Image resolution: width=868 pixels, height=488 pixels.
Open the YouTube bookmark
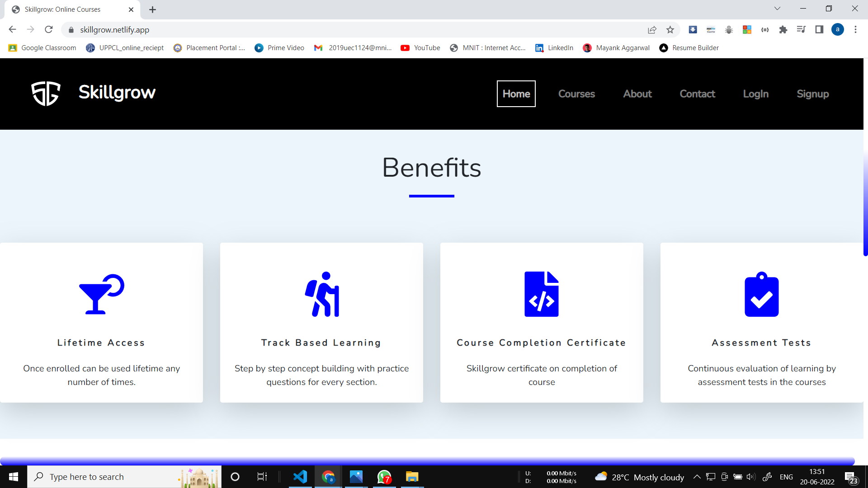(x=420, y=48)
